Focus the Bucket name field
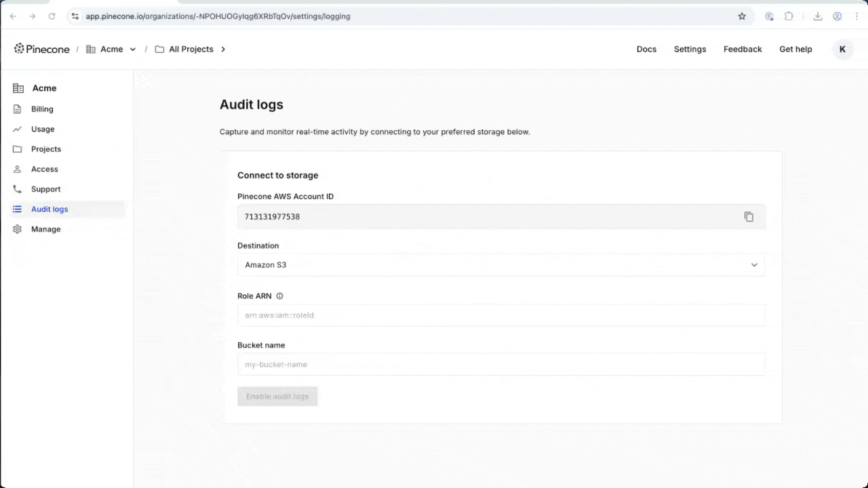The height and width of the screenshot is (488, 868). [x=500, y=365]
